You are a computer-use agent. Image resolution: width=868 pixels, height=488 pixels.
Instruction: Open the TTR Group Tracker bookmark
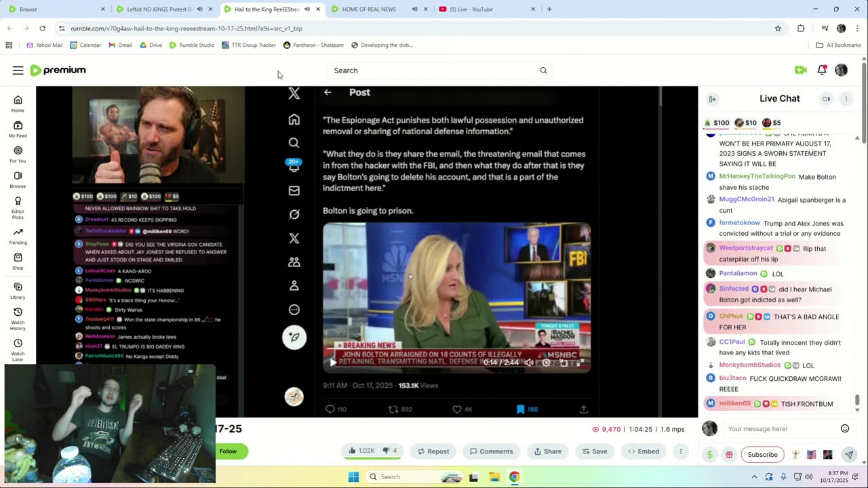249,45
